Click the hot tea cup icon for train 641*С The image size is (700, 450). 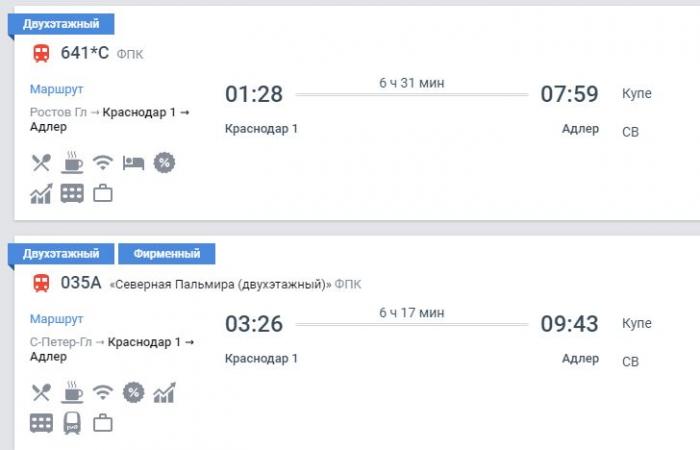[72, 162]
